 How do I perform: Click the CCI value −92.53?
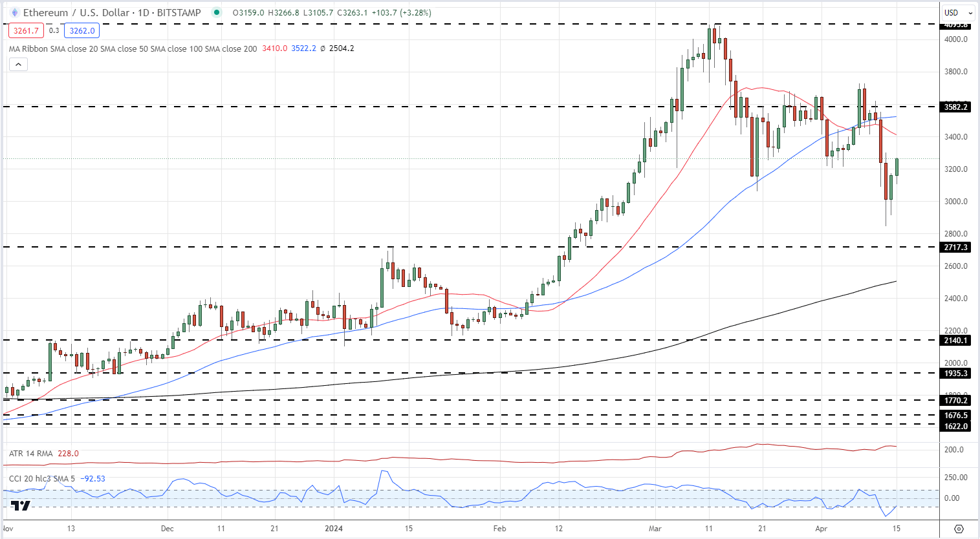click(93, 478)
